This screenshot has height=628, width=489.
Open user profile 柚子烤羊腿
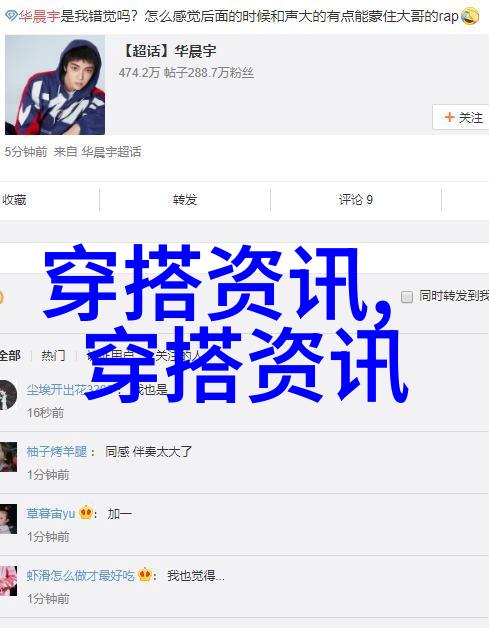coord(56,451)
